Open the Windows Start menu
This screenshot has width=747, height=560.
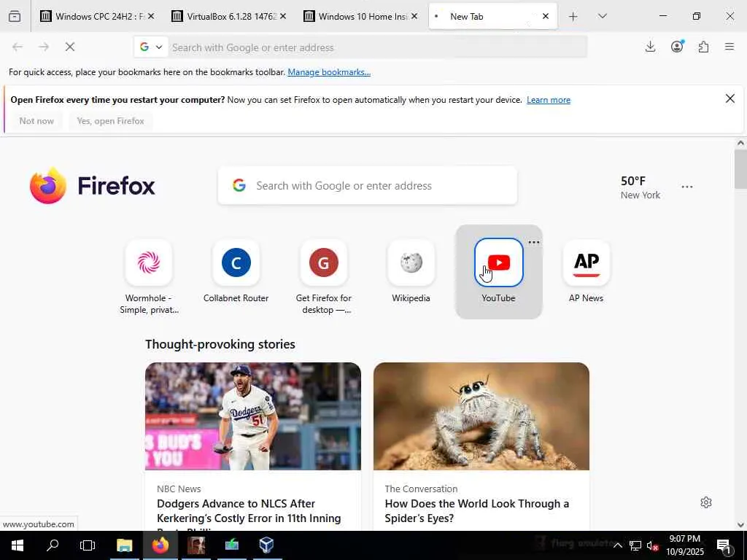(x=18, y=545)
